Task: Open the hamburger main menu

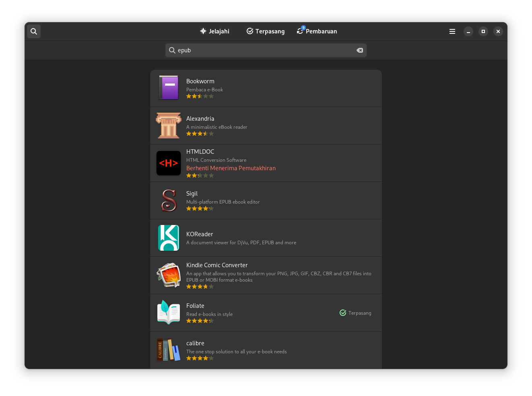Action: pos(452,31)
